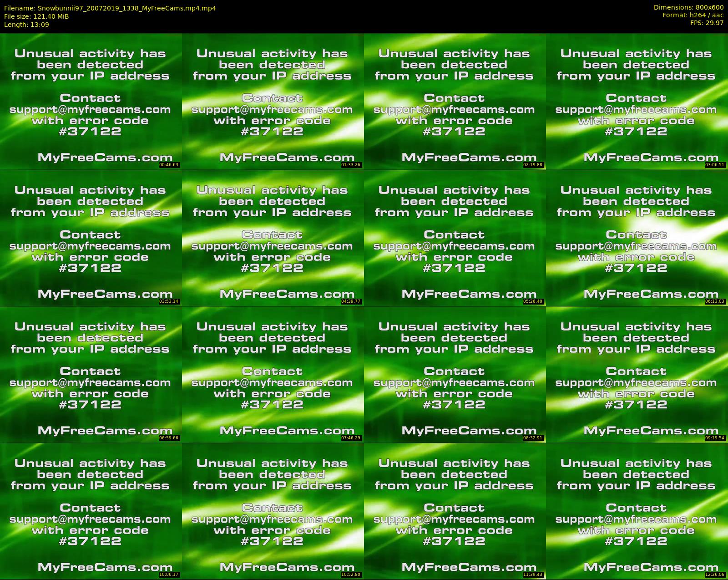Choose the thumbnail frame stamped 03:06.51
Image resolution: width=728 pixels, height=580 pixels.
[637, 101]
